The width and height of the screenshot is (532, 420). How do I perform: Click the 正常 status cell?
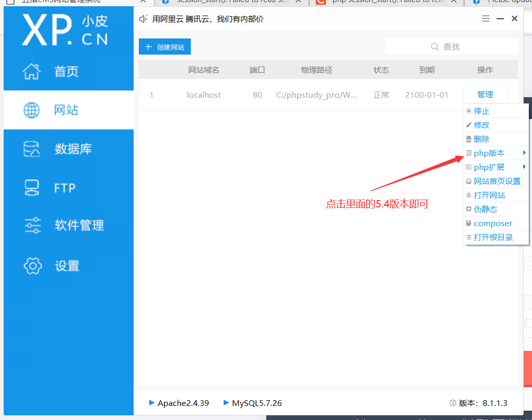point(381,95)
